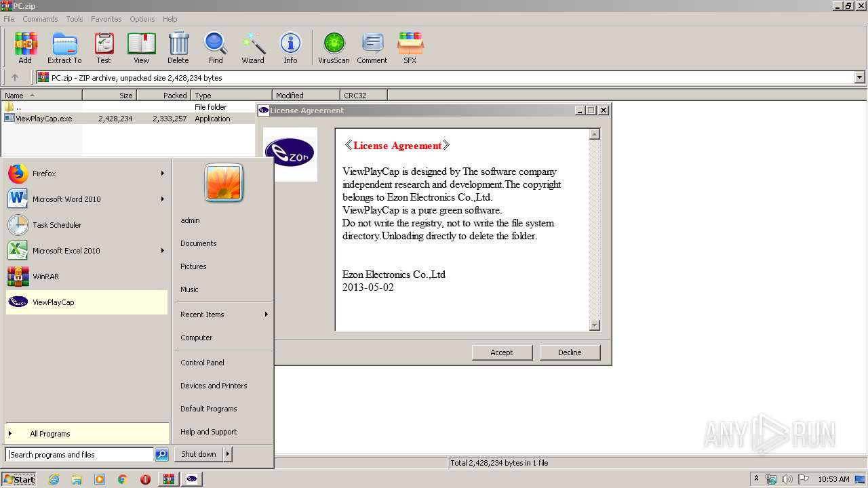Open Chrome from the taskbar
Image resolution: width=868 pixels, height=488 pixels.
click(122, 479)
